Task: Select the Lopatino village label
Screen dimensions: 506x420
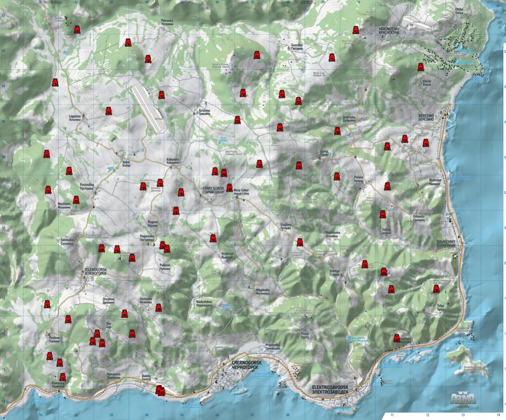Action: pos(75,117)
